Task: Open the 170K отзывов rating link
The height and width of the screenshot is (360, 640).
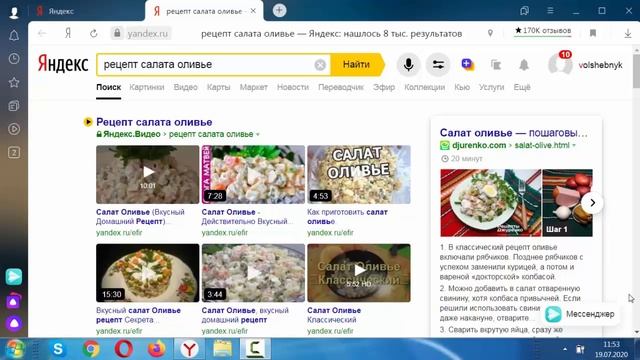Action: (x=542, y=31)
